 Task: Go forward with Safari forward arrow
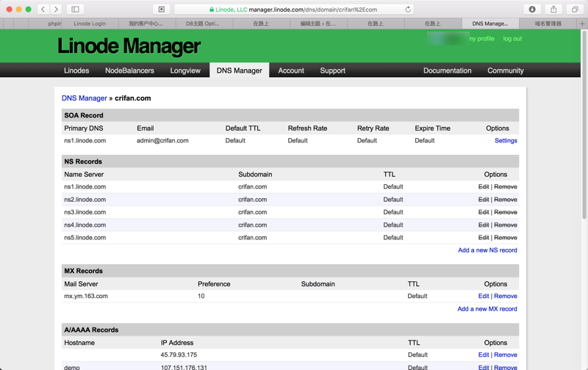(x=56, y=10)
